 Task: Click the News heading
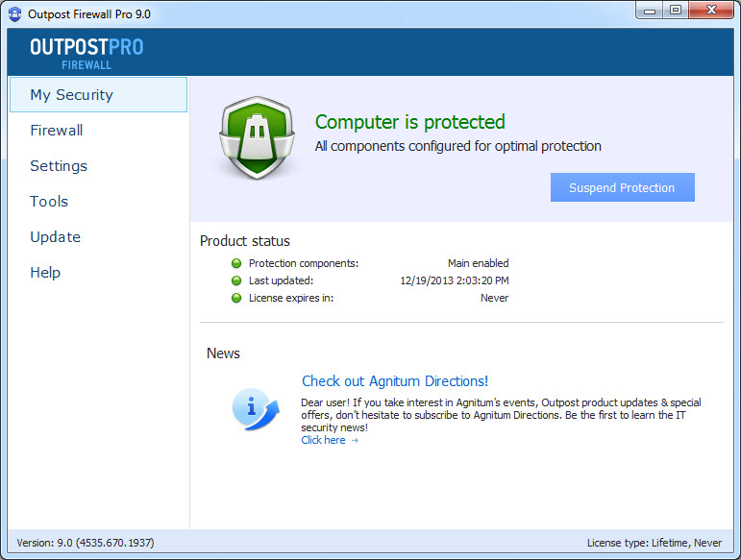(x=223, y=353)
